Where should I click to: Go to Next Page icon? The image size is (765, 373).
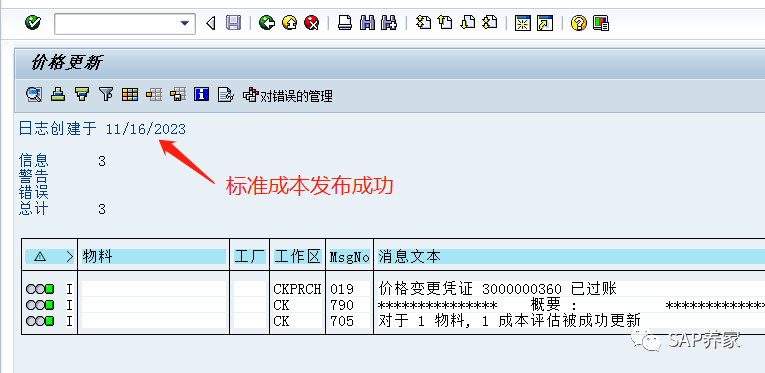click(467, 22)
